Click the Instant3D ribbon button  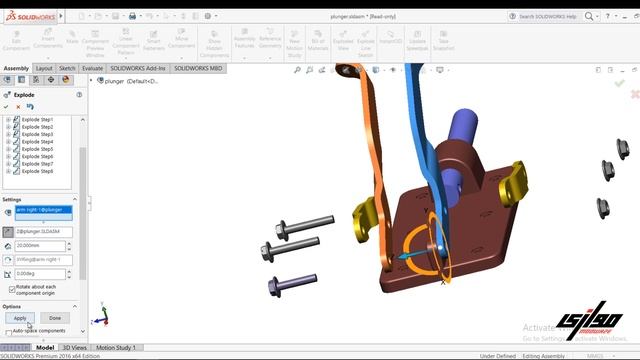pos(391,37)
